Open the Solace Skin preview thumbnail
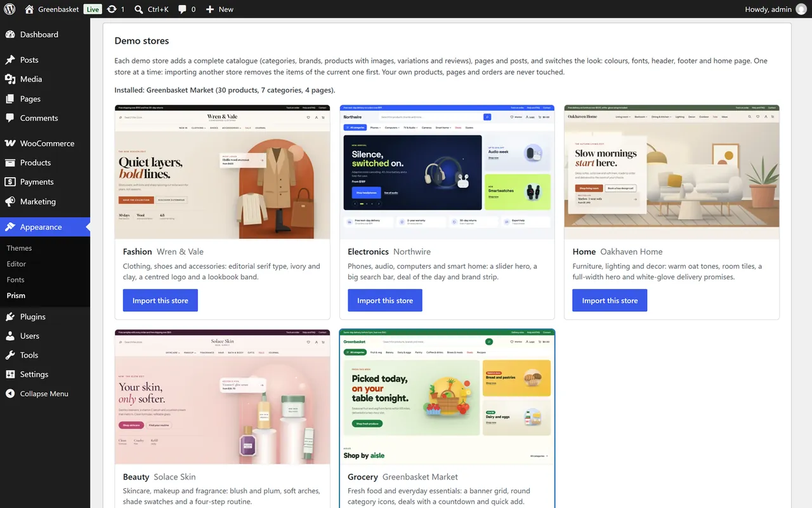This screenshot has width=812, height=508. pos(223,397)
